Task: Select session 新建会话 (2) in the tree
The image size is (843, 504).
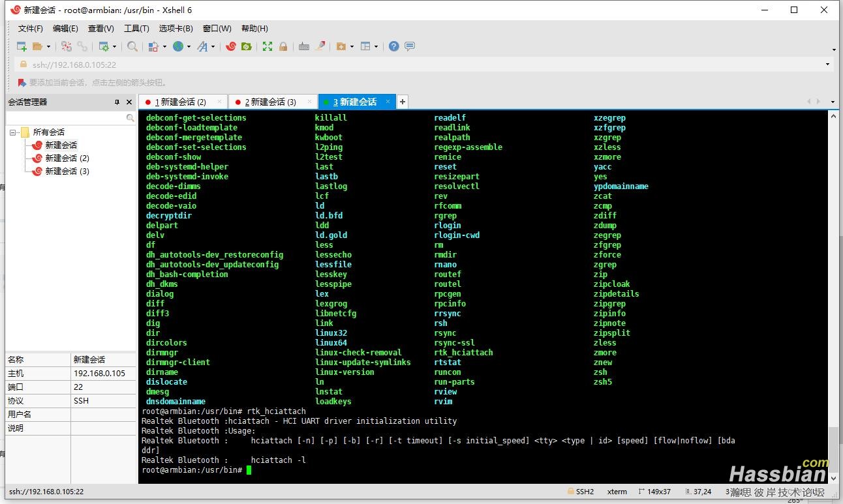Action: pyautogui.click(x=67, y=158)
